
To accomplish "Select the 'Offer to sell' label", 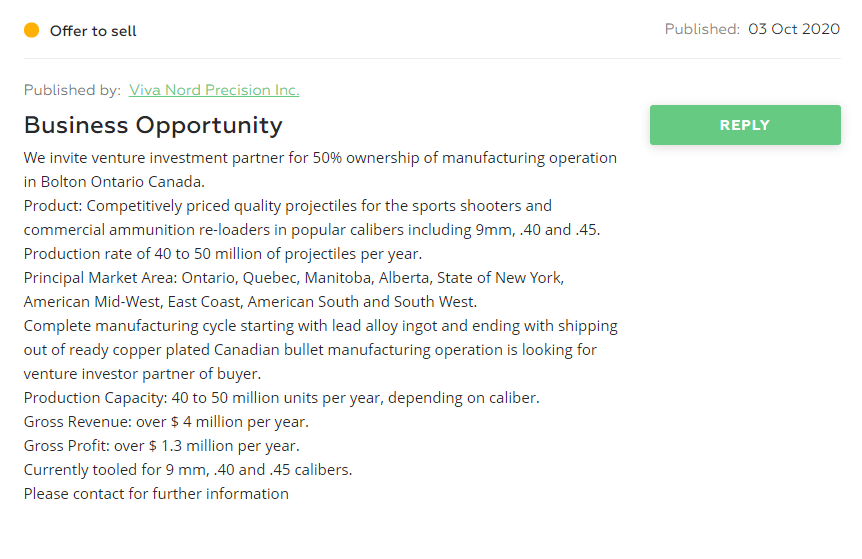I will click(93, 31).
